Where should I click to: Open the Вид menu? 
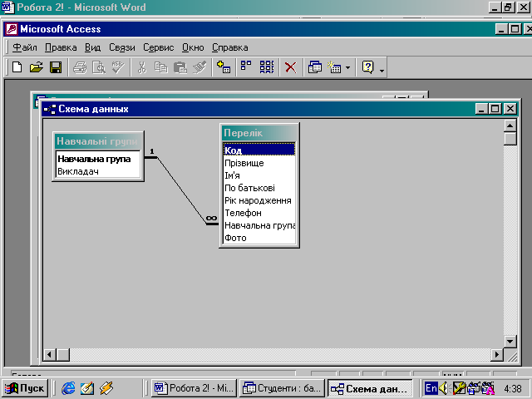coord(92,47)
